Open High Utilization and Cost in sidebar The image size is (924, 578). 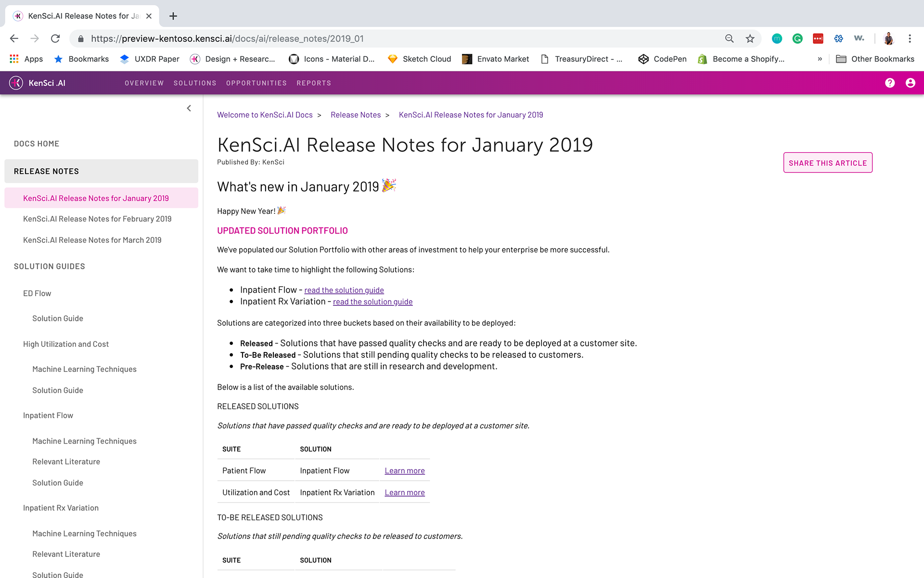[x=66, y=344]
